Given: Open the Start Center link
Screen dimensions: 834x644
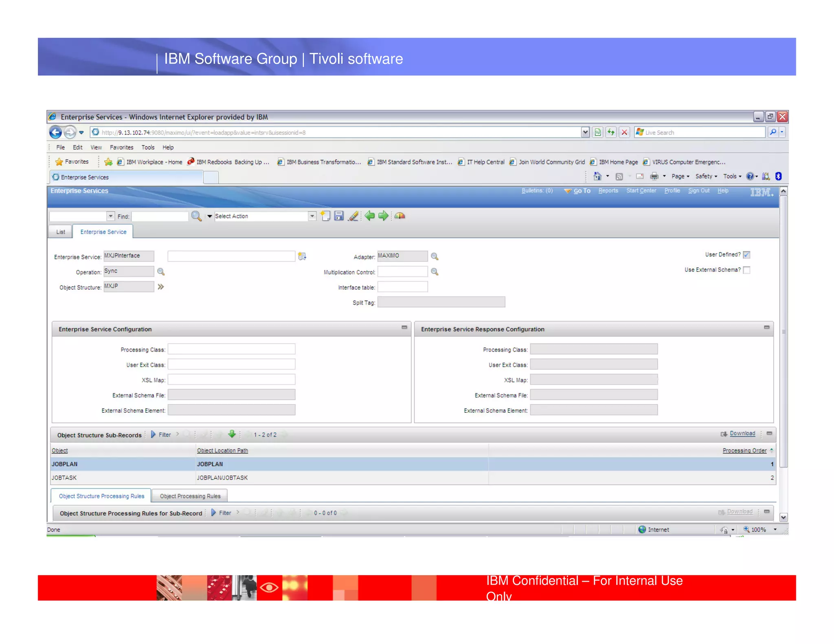Looking at the screenshot, I should (641, 191).
